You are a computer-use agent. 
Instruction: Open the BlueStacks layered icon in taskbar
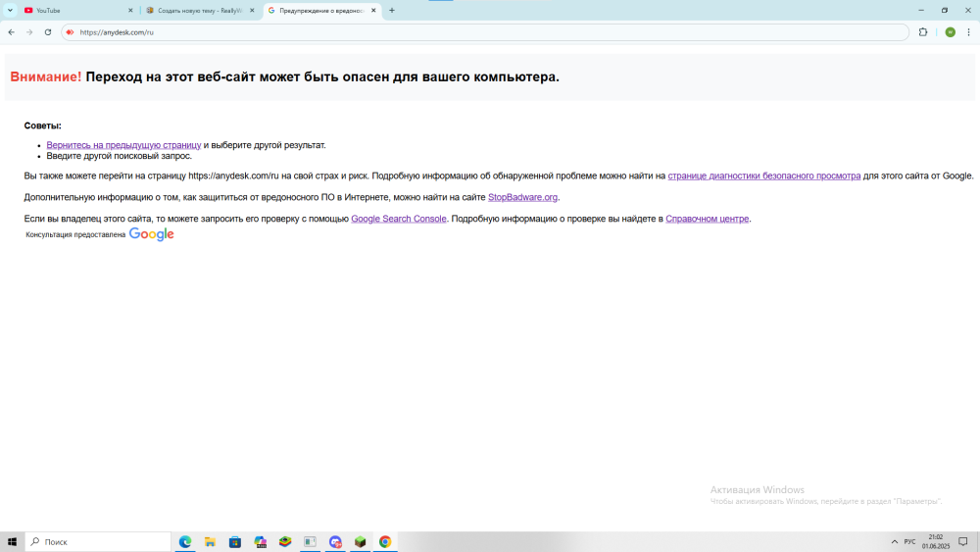coord(285,542)
